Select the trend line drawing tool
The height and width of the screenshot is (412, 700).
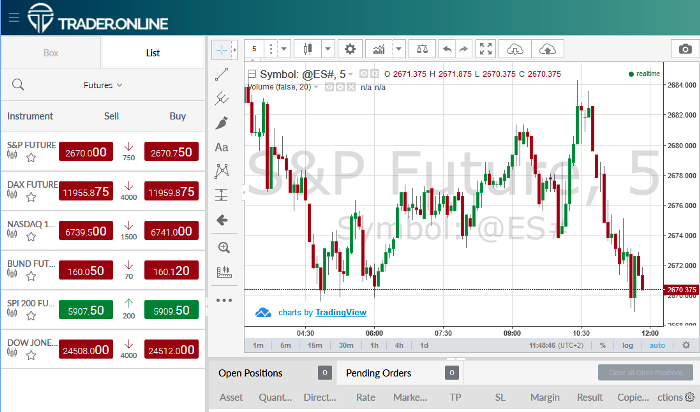point(221,74)
